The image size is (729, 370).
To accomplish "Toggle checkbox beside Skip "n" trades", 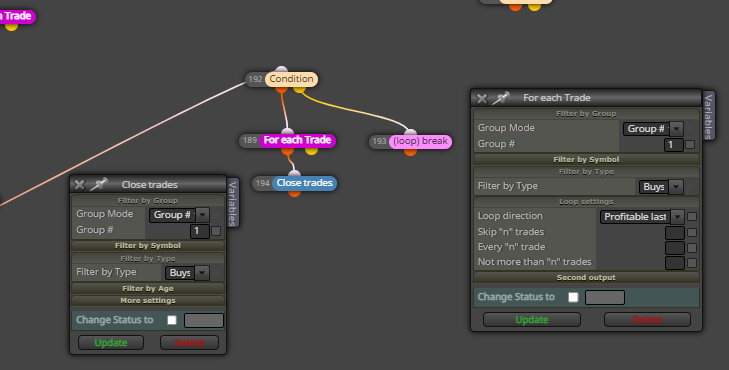I will pyautogui.click(x=692, y=232).
